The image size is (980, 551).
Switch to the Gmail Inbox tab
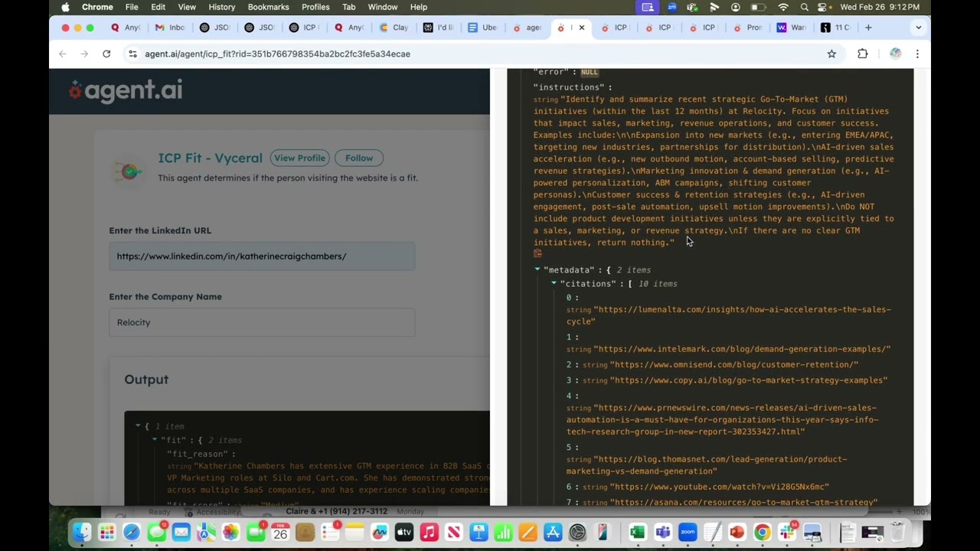(170, 28)
